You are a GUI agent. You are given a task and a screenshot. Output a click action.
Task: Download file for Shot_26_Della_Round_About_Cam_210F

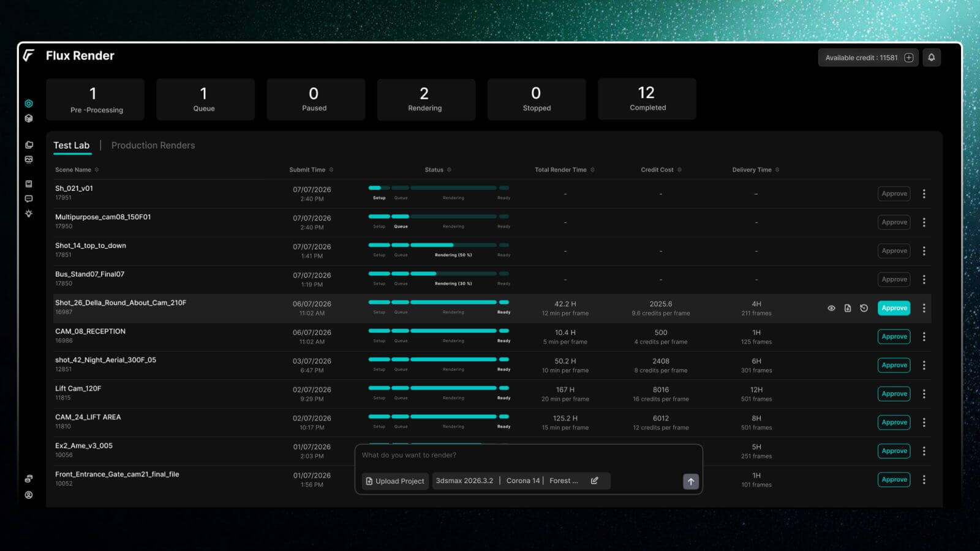point(848,308)
